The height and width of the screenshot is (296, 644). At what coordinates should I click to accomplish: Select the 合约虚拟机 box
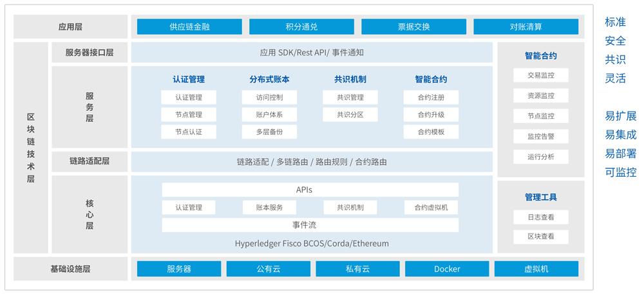[431, 208]
